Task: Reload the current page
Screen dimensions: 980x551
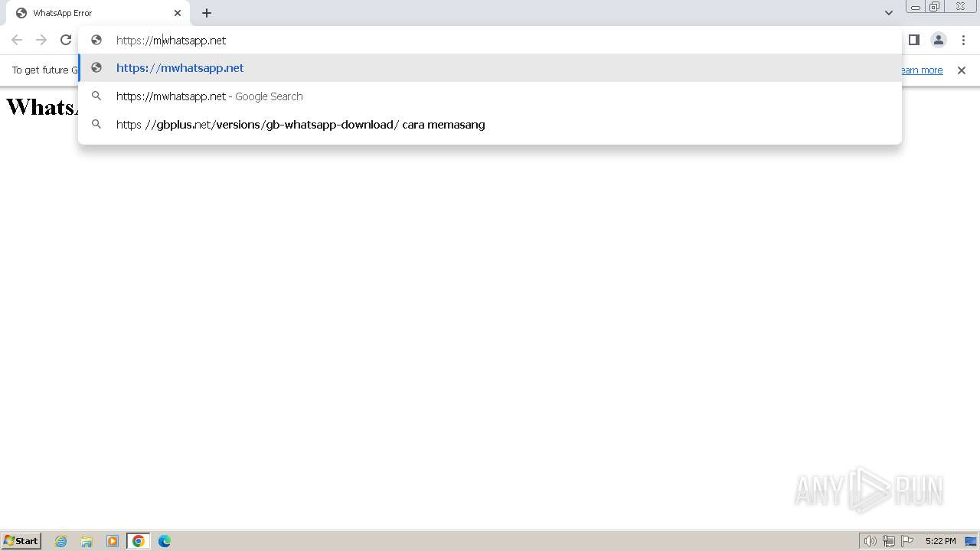Action: [66, 40]
